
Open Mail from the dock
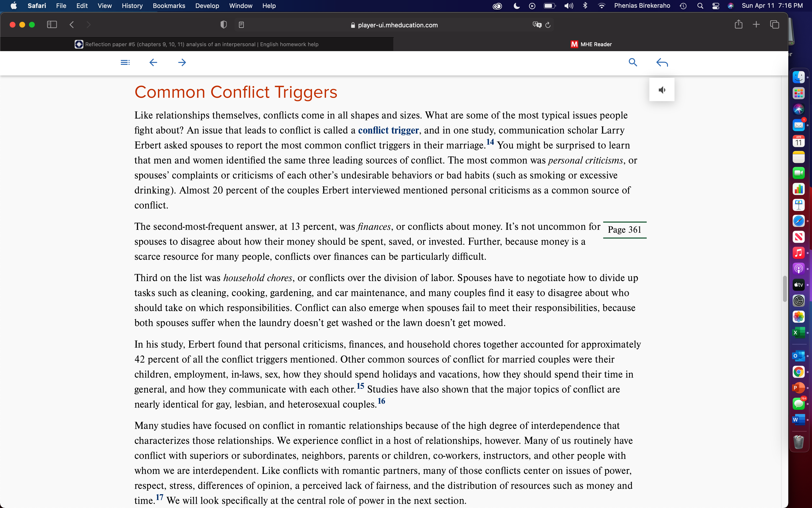[x=798, y=125]
